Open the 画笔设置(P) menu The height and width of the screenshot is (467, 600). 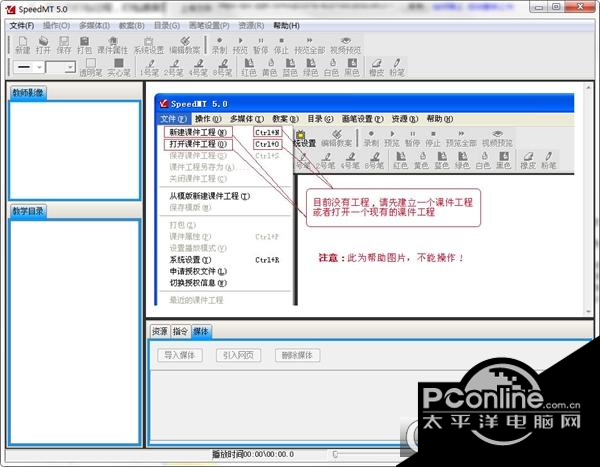209,26
